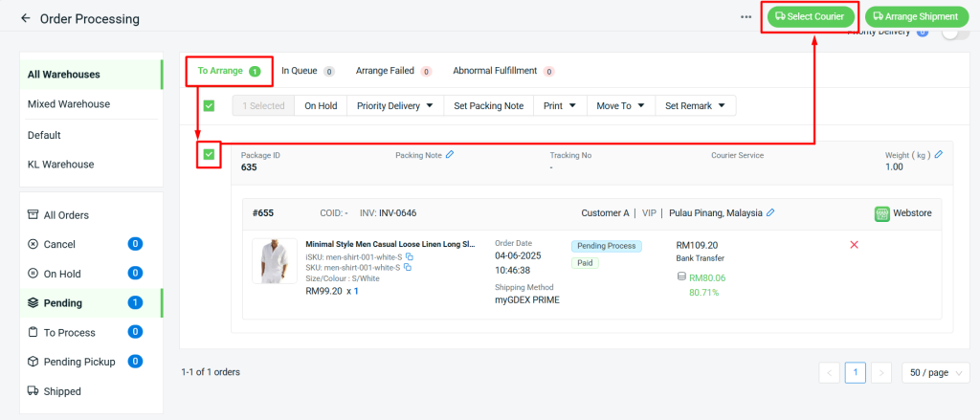Go to next page arrow
This screenshot has width=980, height=420.
(881, 373)
